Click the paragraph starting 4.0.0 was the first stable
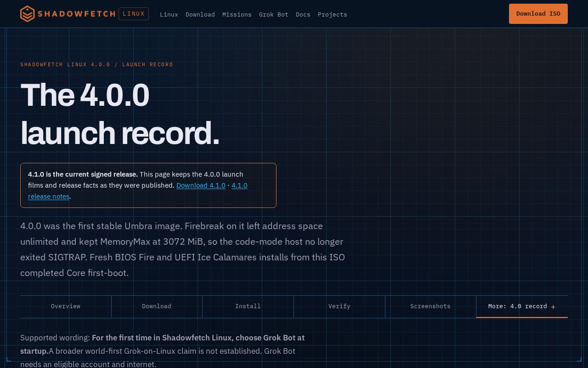This screenshot has width=588, height=368. coord(183,249)
